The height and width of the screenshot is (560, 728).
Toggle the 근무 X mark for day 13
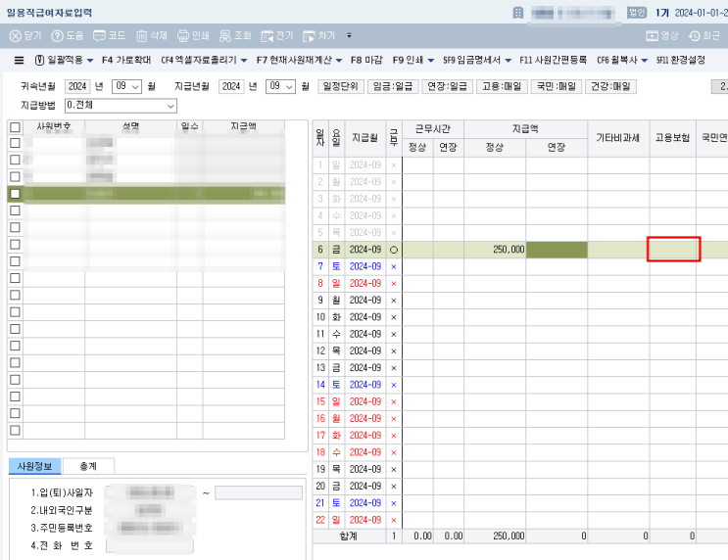point(394,368)
